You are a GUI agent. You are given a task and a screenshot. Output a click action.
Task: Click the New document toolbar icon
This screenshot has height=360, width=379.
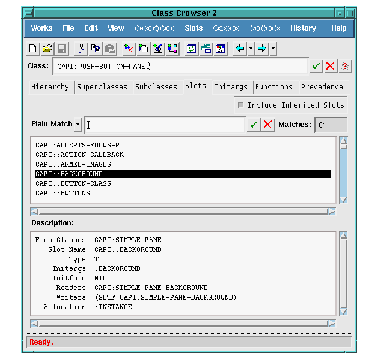tap(32, 49)
